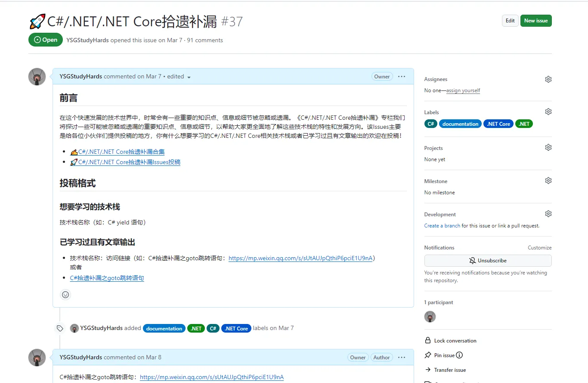Screen dimensions: 588x383
Task: Click the participant avatar in the sidebar
Action: click(430, 317)
